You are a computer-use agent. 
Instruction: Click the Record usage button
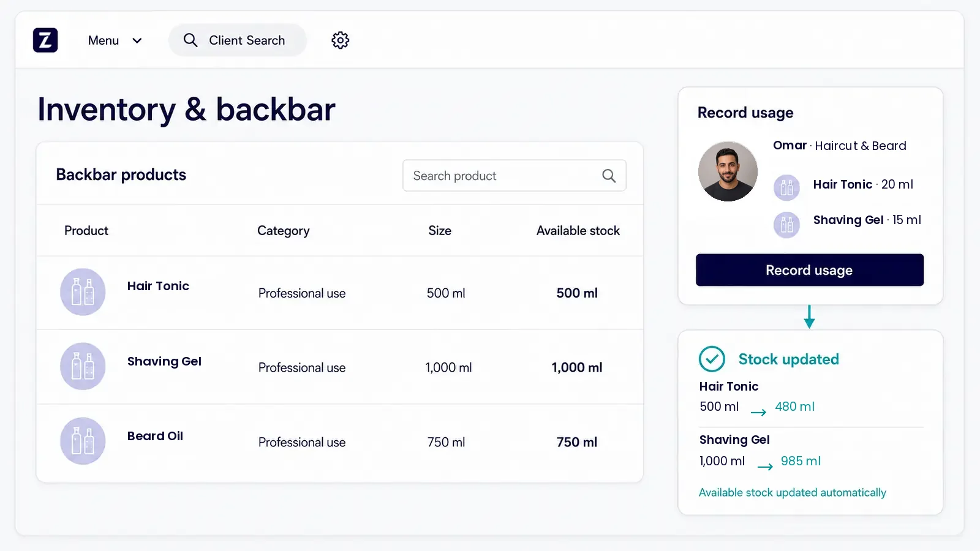click(x=810, y=270)
